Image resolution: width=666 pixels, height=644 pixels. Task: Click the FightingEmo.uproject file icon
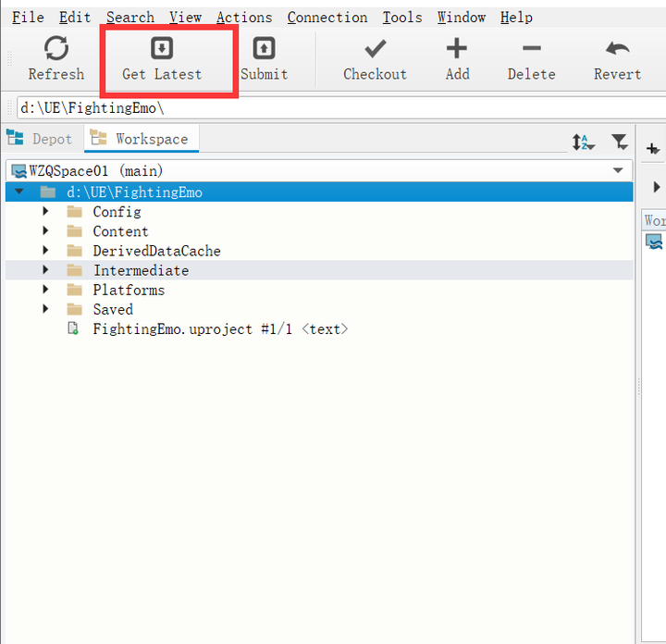pos(73,328)
